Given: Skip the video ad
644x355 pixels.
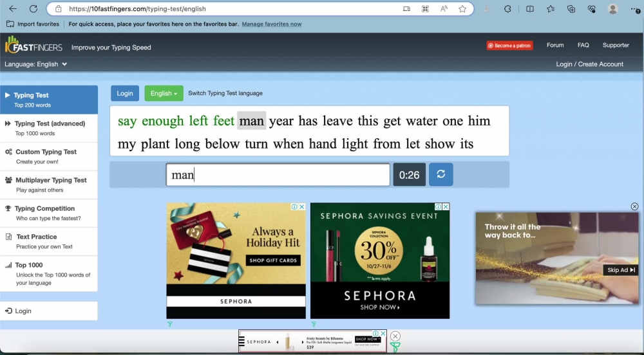Looking at the screenshot, I should [x=621, y=269].
